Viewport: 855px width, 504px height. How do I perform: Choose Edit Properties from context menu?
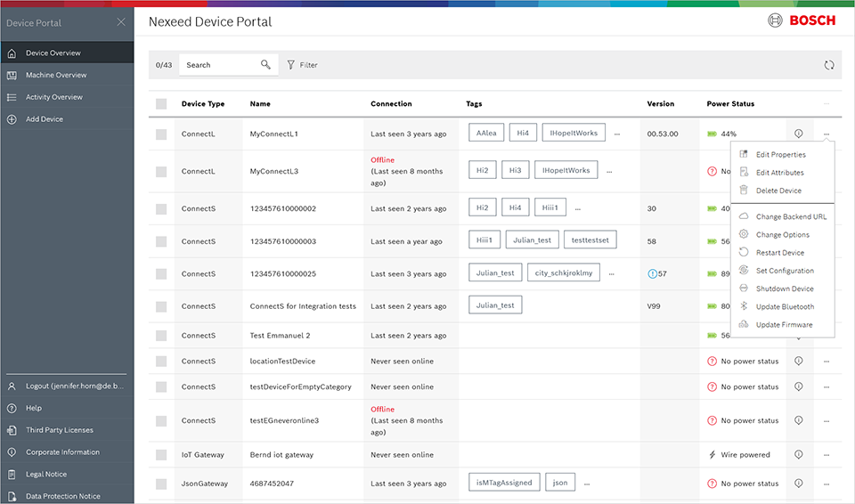coord(783,154)
